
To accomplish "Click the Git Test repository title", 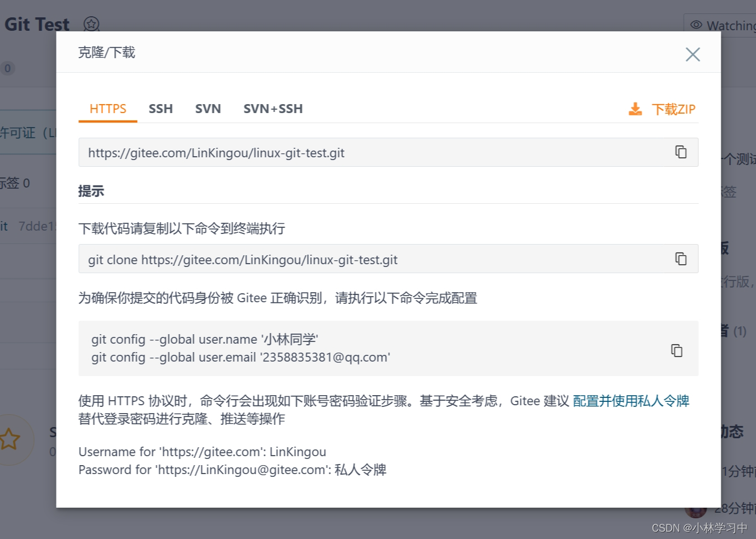I will point(37,25).
